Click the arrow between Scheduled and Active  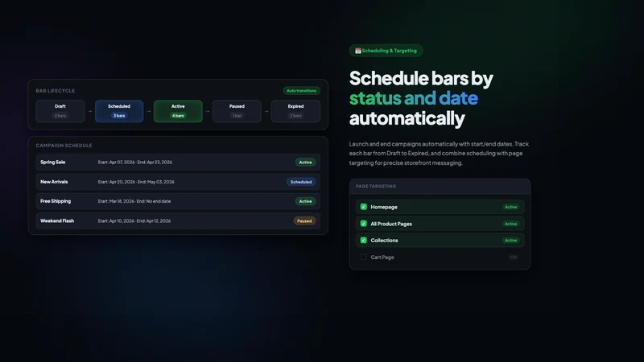[x=149, y=111]
